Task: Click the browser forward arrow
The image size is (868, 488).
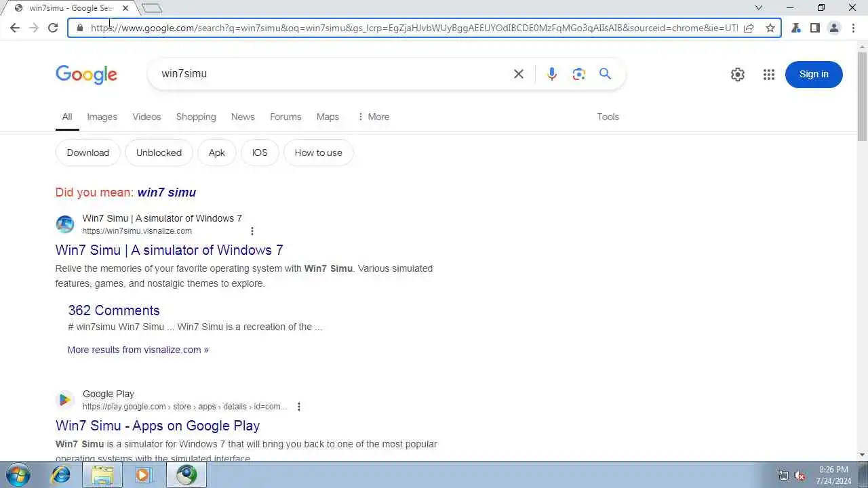Action: (x=34, y=28)
